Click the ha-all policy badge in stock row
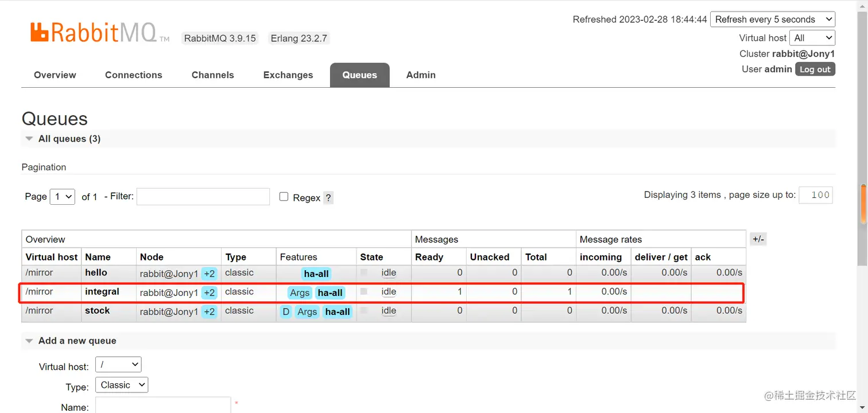 (x=337, y=311)
